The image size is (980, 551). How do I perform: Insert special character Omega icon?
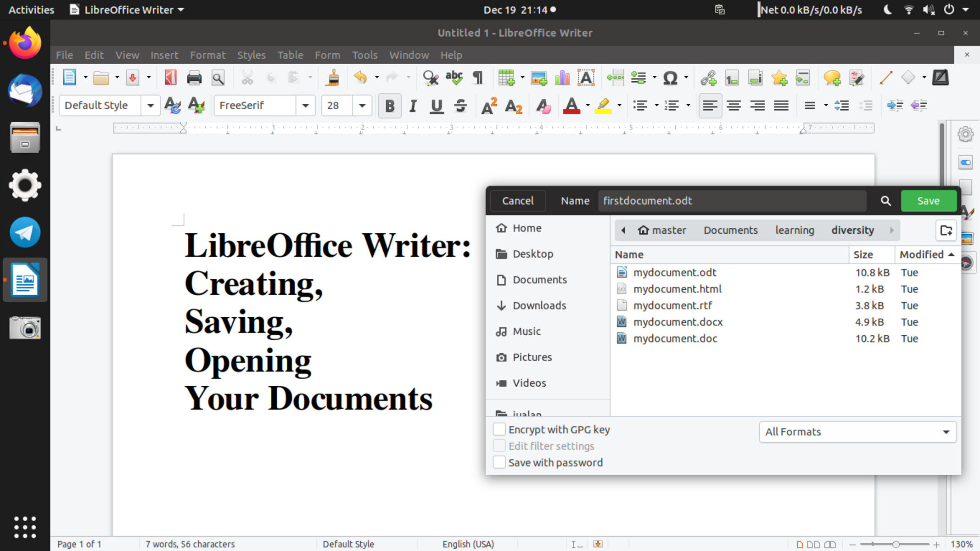point(670,78)
